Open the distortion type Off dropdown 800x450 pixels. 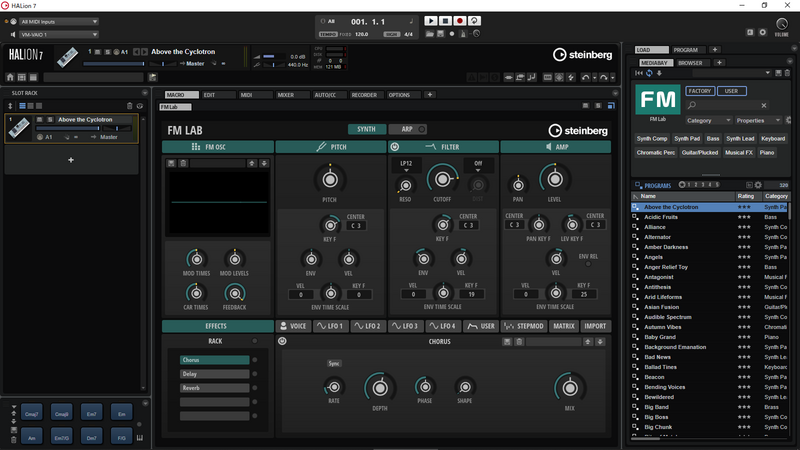point(478,165)
